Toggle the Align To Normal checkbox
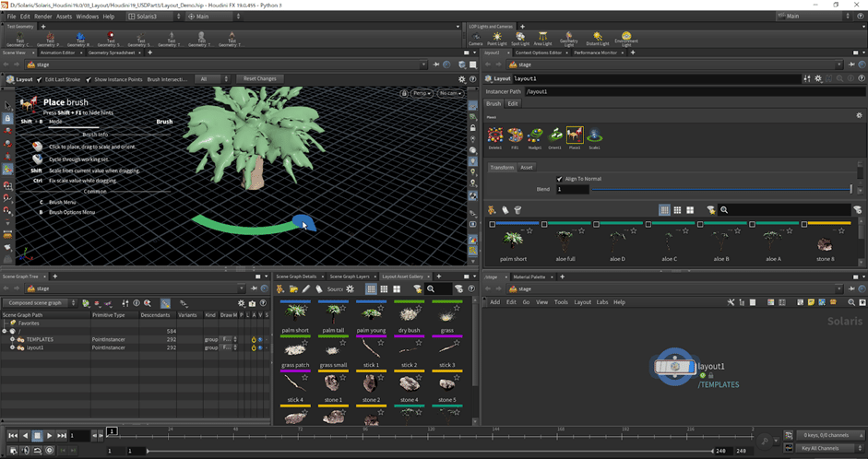This screenshot has height=459, width=868. coord(559,179)
